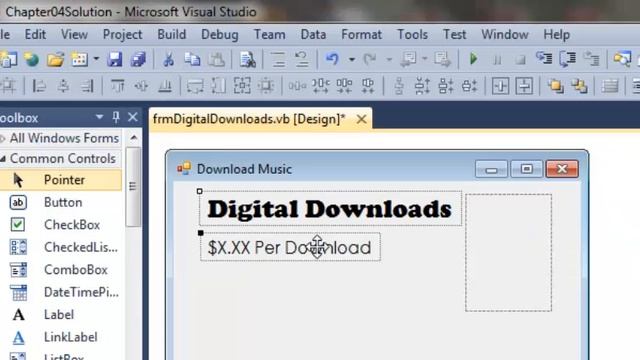Select the Pointer tool in Toolbox

[x=61, y=180]
